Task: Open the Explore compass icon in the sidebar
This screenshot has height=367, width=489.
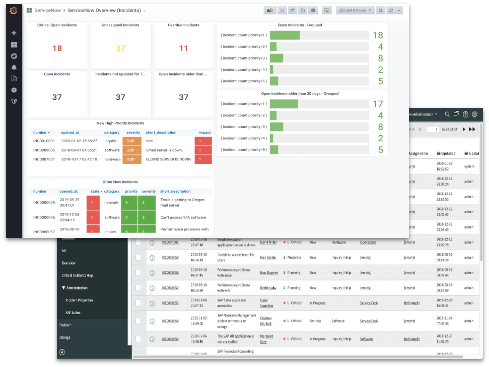Action: click(14, 56)
